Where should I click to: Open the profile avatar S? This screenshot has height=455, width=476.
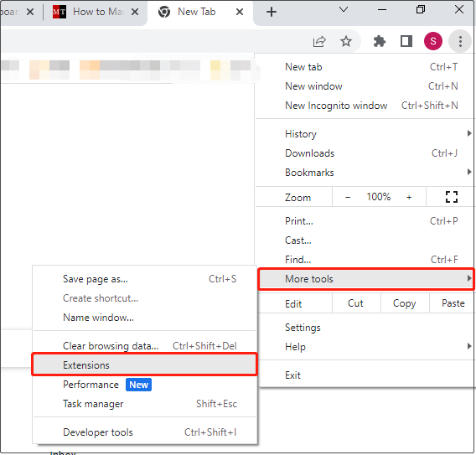[433, 41]
